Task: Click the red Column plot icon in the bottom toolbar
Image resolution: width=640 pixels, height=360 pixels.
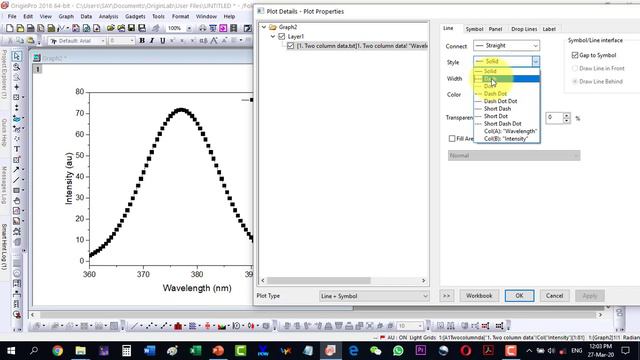Action: pos(178,326)
